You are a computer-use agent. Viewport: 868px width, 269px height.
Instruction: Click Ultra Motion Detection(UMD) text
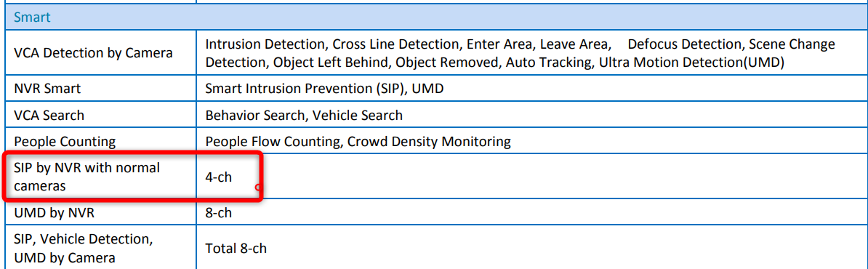click(x=691, y=63)
